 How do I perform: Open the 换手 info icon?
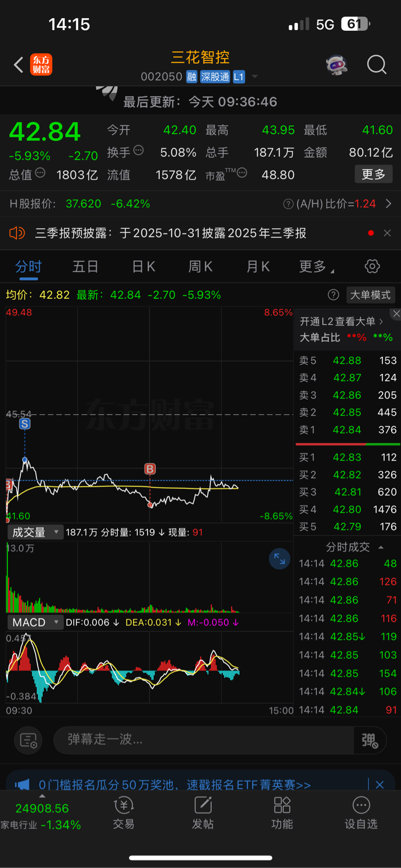(138, 150)
